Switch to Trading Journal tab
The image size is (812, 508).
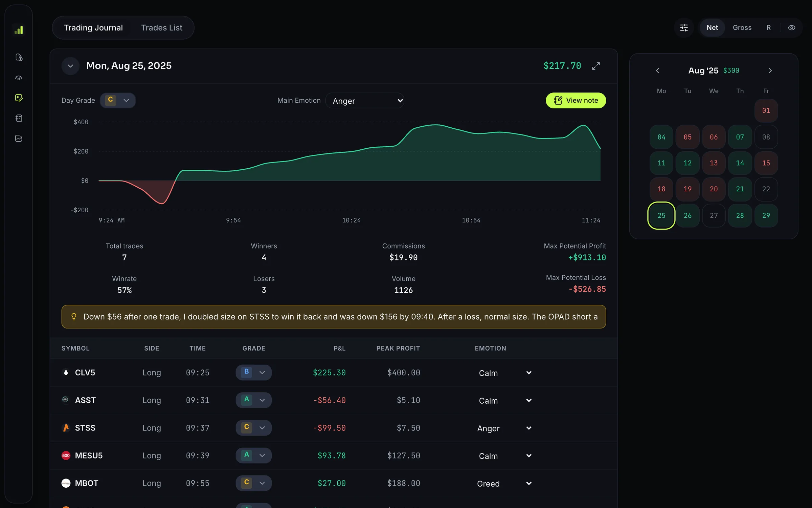(93, 28)
